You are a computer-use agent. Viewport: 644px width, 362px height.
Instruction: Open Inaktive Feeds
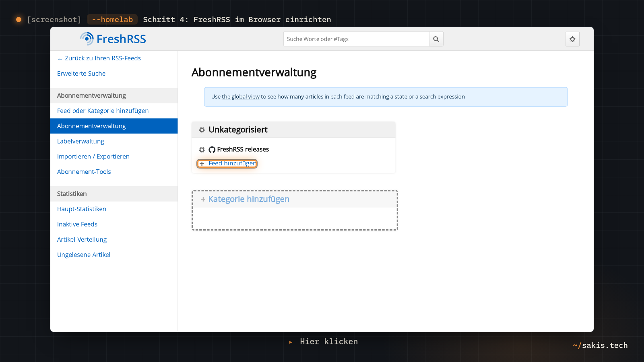pos(114,224)
